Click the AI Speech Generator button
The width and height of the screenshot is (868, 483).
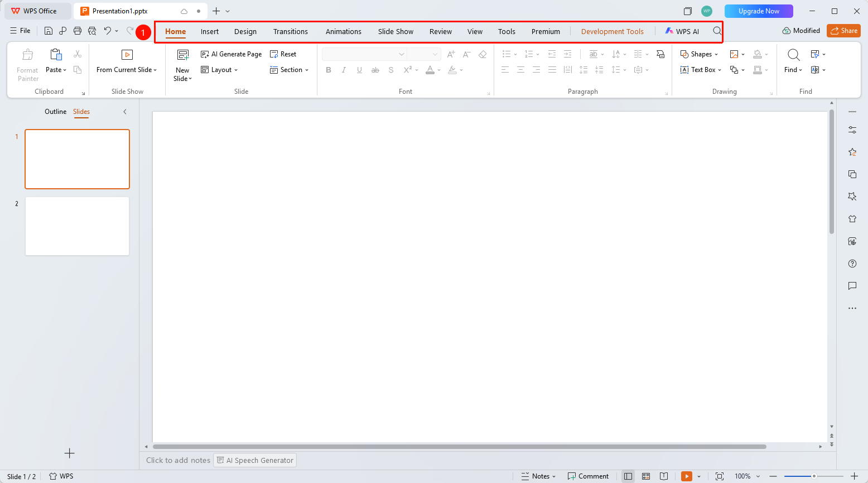point(255,460)
